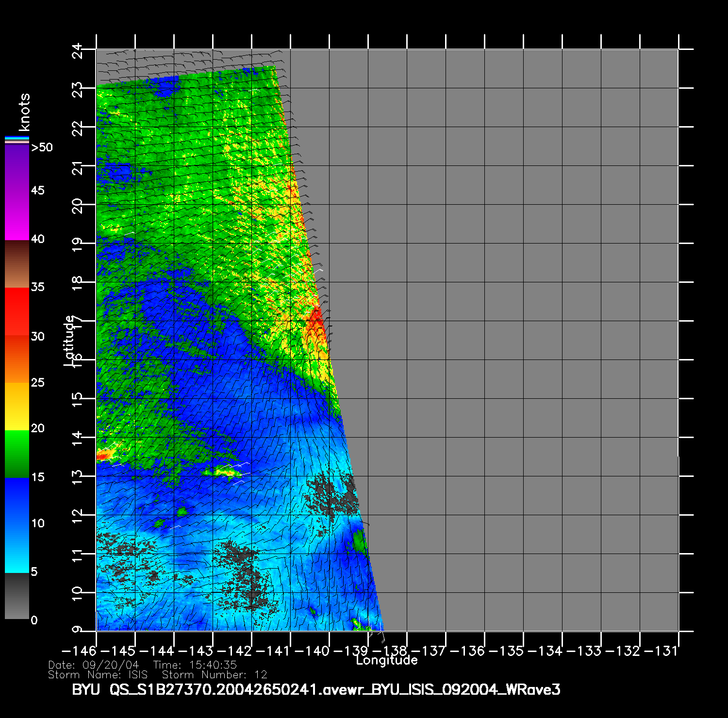Click the red 30–35 knots color band

pyautogui.click(x=17, y=311)
